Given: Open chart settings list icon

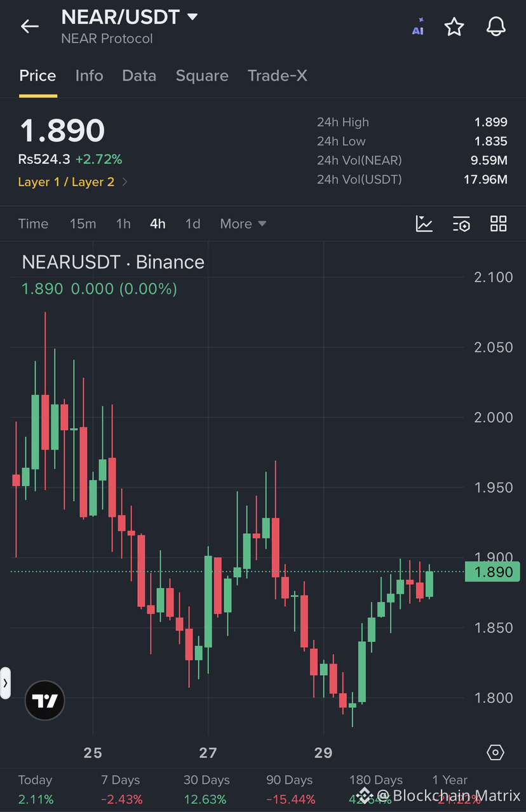Looking at the screenshot, I should coord(461,223).
